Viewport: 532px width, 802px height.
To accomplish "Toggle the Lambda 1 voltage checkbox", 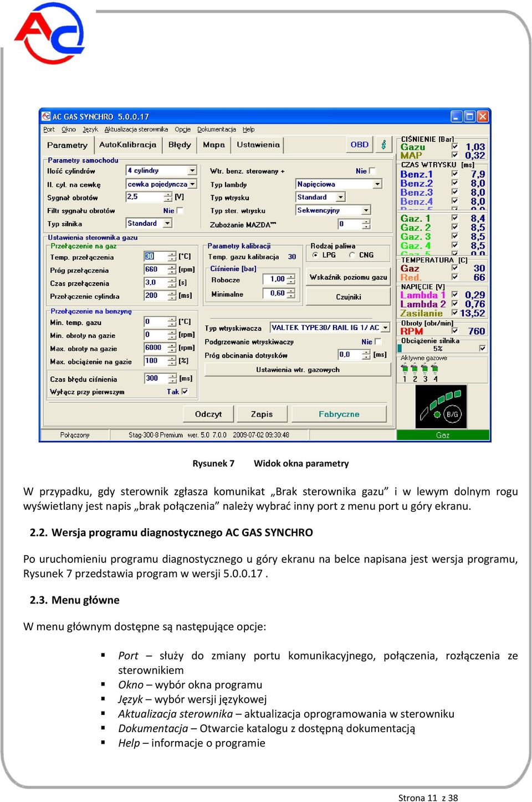I will click(x=455, y=295).
